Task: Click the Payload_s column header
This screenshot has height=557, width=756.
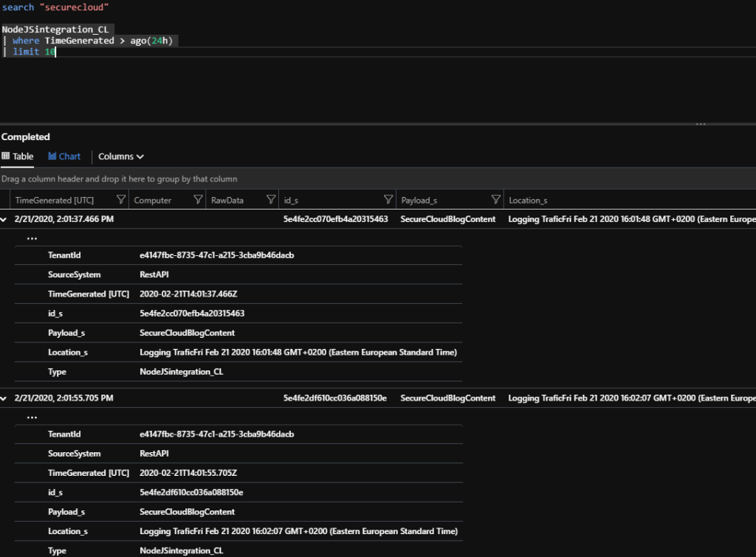Action: click(420, 200)
